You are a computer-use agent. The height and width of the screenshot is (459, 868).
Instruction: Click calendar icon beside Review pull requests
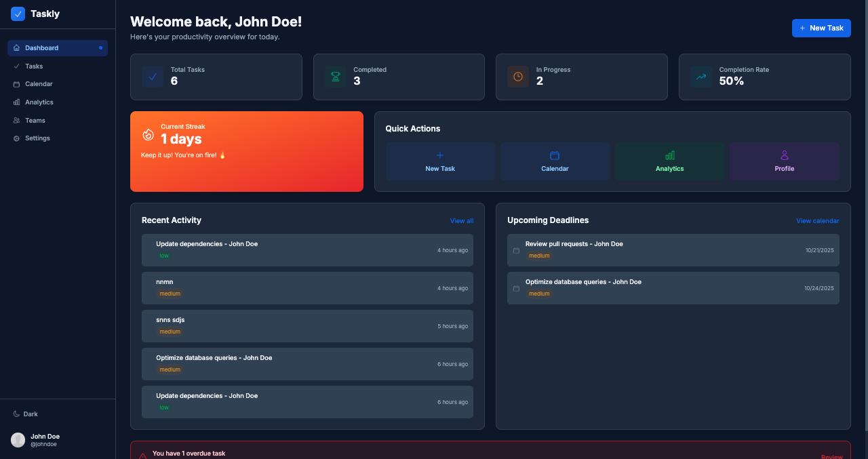tap(516, 250)
